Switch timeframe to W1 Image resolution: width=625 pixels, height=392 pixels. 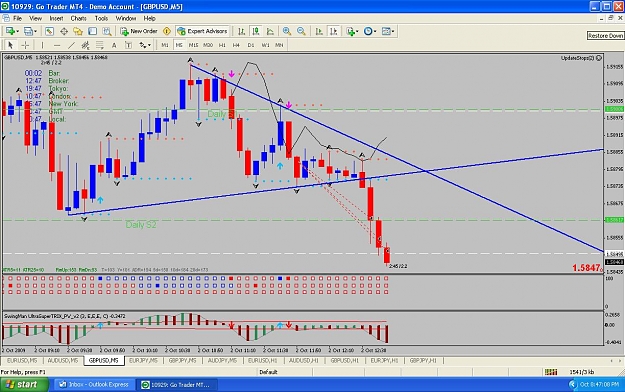(265, 45)
